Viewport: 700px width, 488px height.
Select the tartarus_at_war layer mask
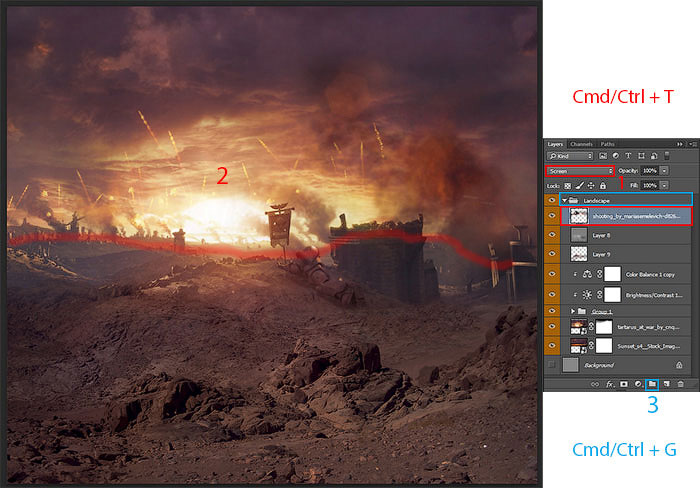click(x=604, y=327)
